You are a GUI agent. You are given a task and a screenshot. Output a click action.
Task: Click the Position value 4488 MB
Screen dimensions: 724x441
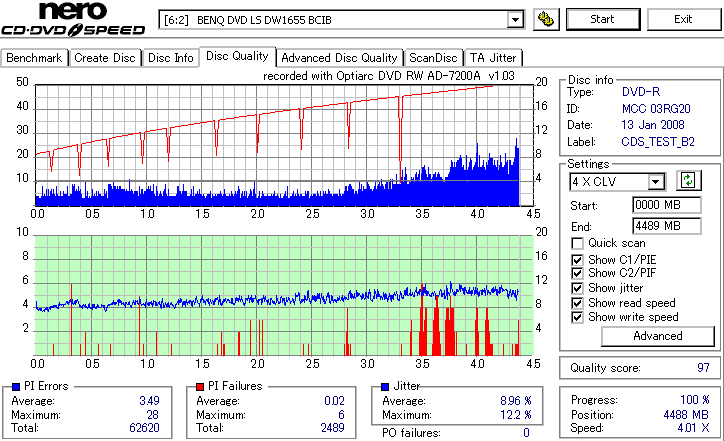[x=686, y=415]
